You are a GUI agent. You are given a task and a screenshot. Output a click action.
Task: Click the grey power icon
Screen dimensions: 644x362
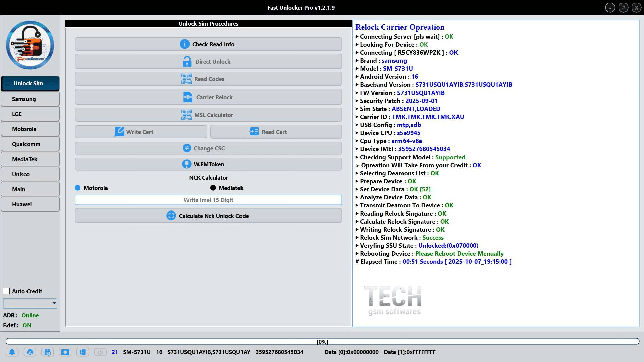point(100,352)
